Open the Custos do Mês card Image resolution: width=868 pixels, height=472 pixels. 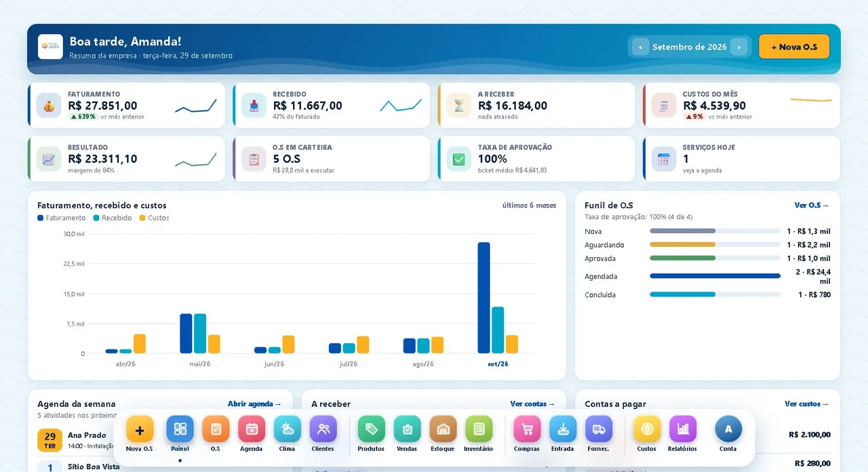click(742, 105)
